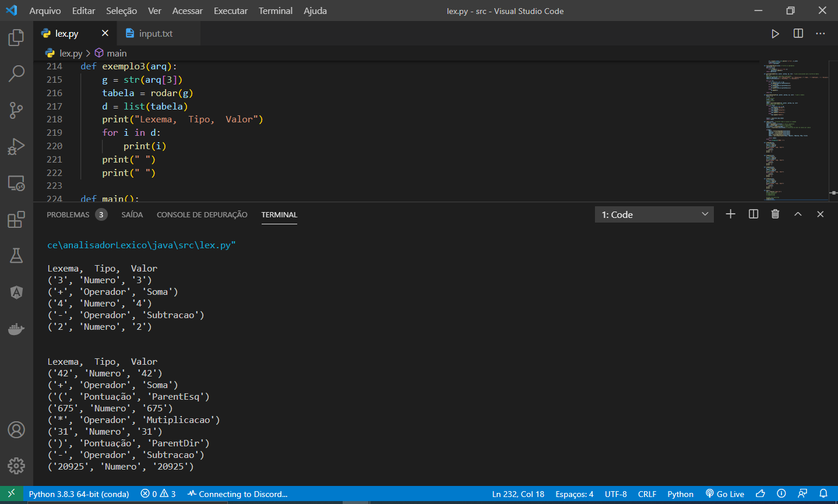Open the Testing beaker view
This screenshot has height=504, width=838.
16,255
